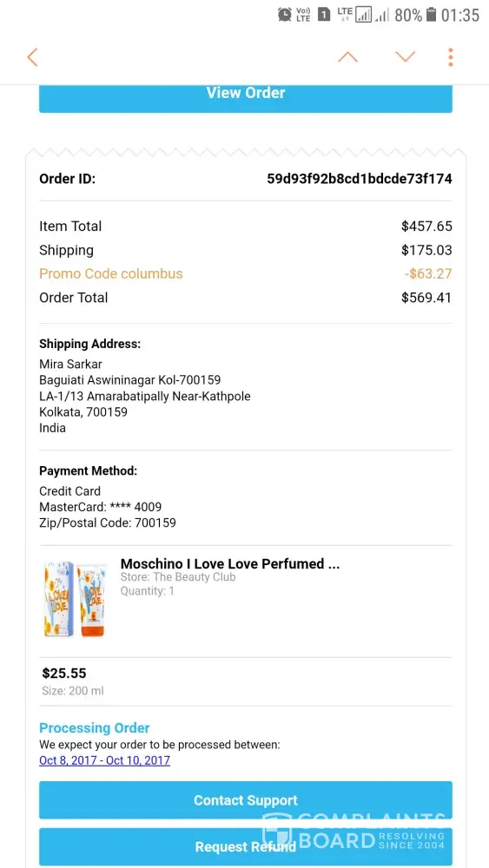This screenshot has width=489, height=868.
Task: Tap the SIM 1 indicator icon
Action: click(324, 15)
